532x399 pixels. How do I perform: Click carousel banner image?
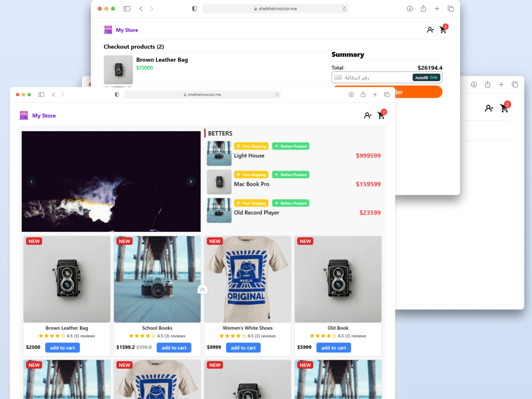coord(111,182)
